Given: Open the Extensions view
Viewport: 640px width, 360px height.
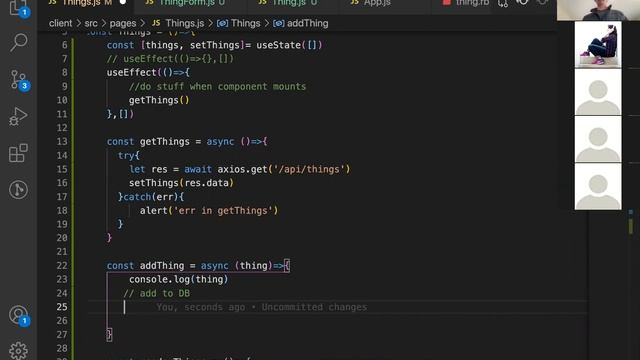Looking at the screenshot, I should [x=18, y=153].
